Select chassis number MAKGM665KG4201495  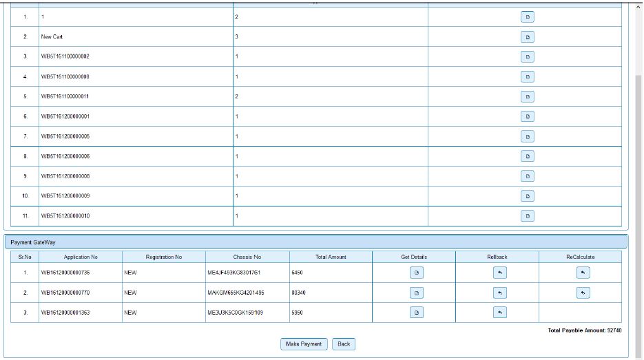[x=236, y=293]
